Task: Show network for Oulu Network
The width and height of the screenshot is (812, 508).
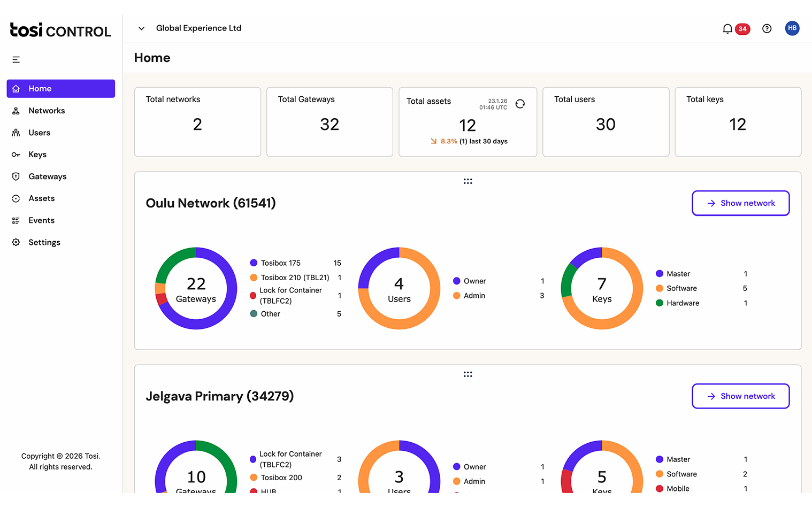Action: 740,203
